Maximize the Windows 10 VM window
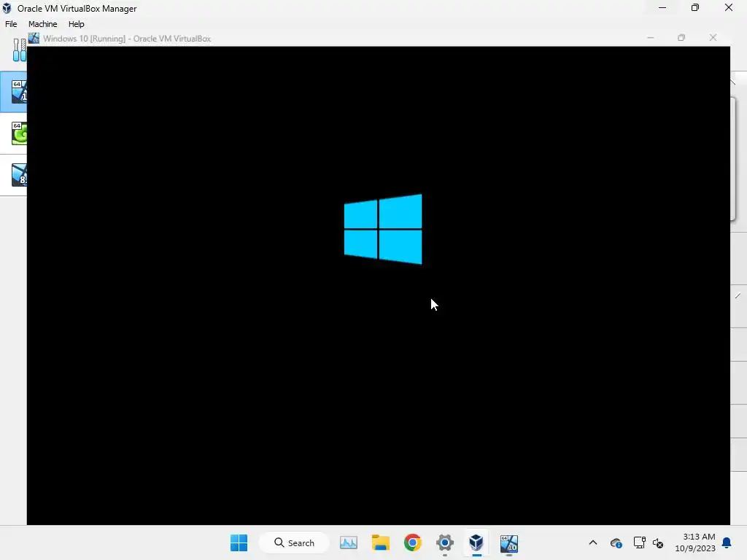Screen dimensions: 747x560 (x=681, y=38)
